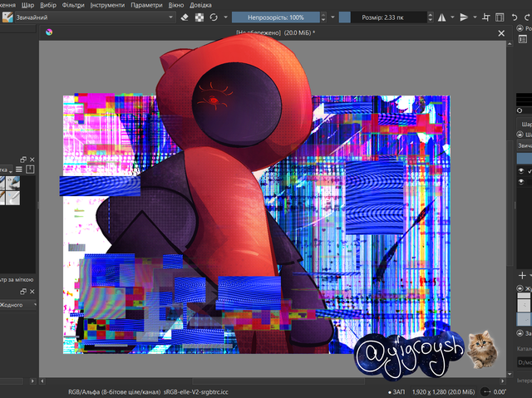Click the left arrow of horizontal scrollbar
The height and width of the screenshot is (398, 532).
click(42, 381)
